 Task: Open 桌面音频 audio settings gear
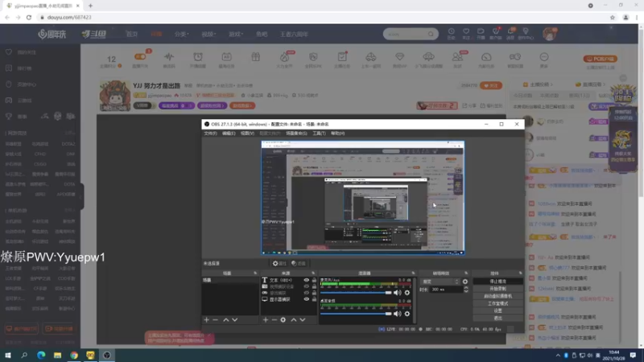(407, 314)
